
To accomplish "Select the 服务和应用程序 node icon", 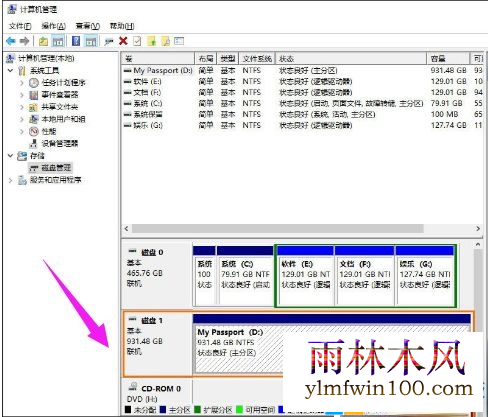I will tap(22, 180).
